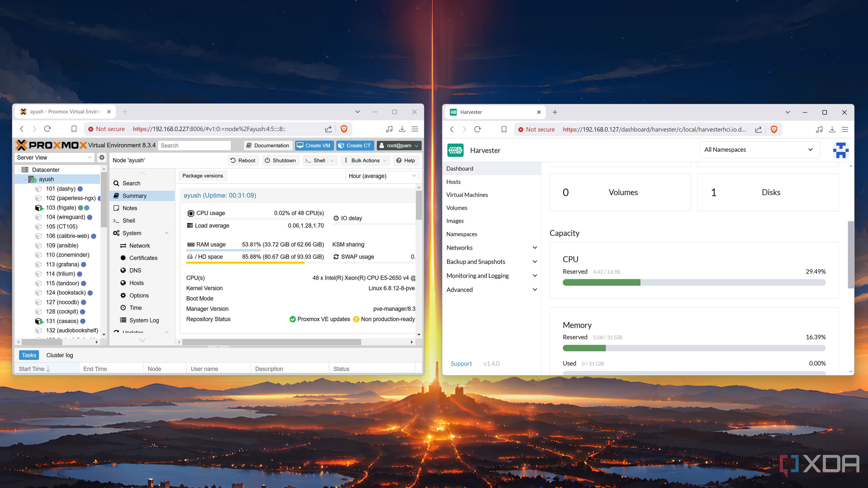The height and width of the screenshot is (488, 868).
Task: Click the Proxmox logo
Action: coord(50,145)
